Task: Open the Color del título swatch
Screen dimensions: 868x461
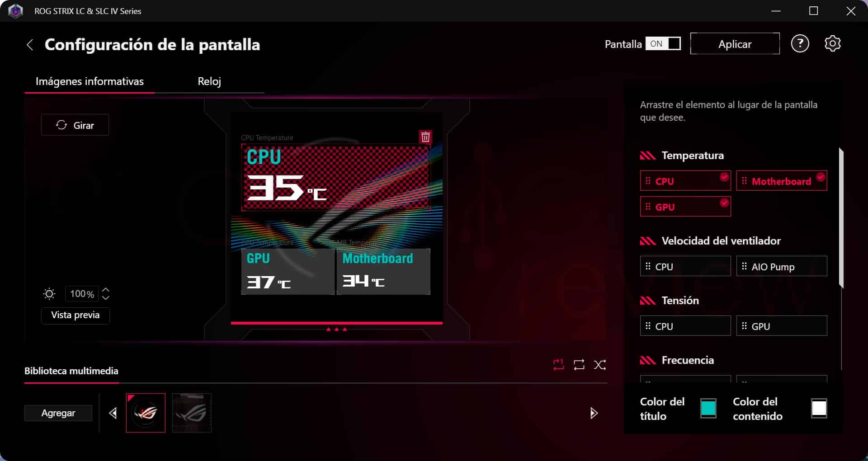Action: pos(708,409)
